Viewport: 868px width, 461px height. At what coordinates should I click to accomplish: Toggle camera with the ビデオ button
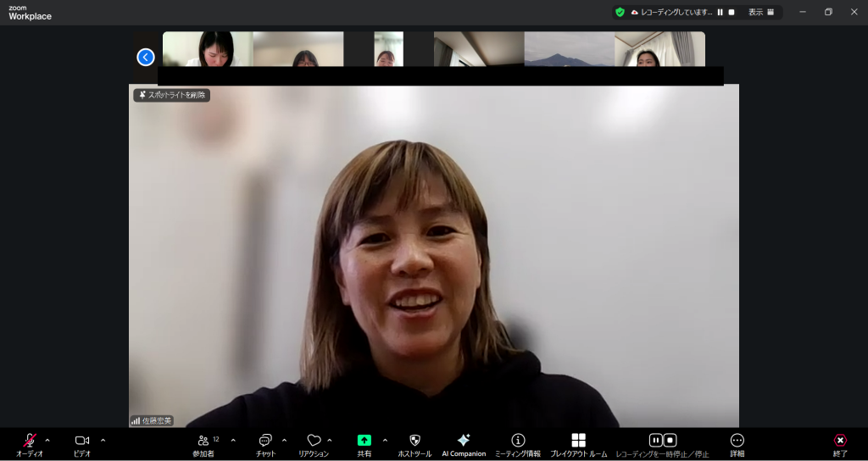click(x=82, y=441)
